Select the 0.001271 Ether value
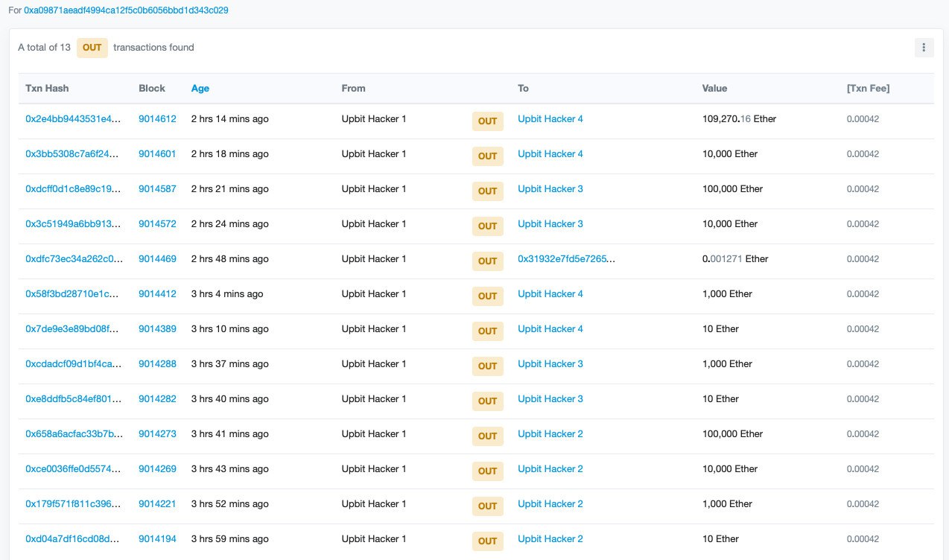 pyautogui.click(x=735, y=258)
